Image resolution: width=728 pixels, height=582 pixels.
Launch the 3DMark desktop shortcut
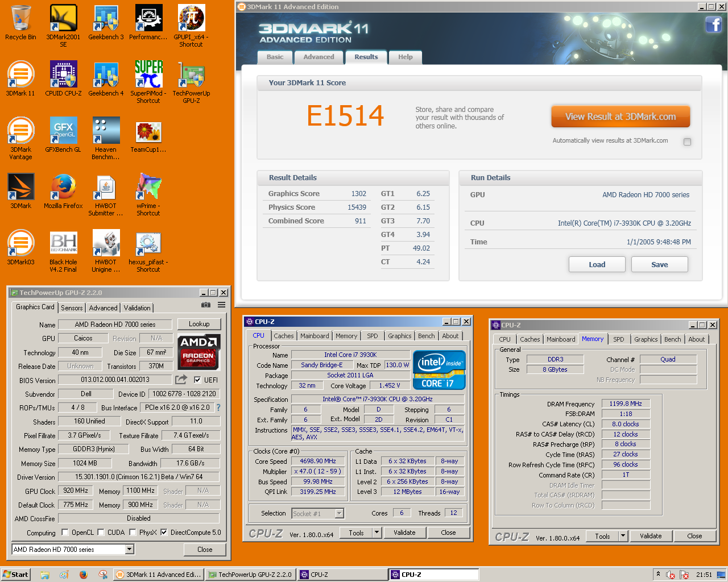coord(20,192)
